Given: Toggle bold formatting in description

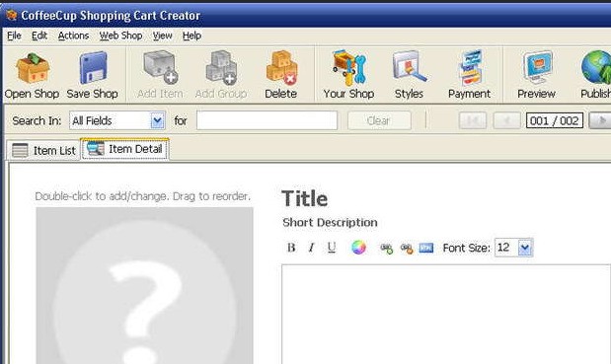Looking at the screenshot, I should 291,248.
